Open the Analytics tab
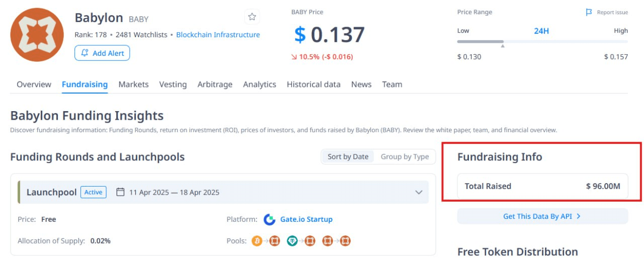Screen dimensions: 644x258 pyautogui.click(x=260, y=84)
